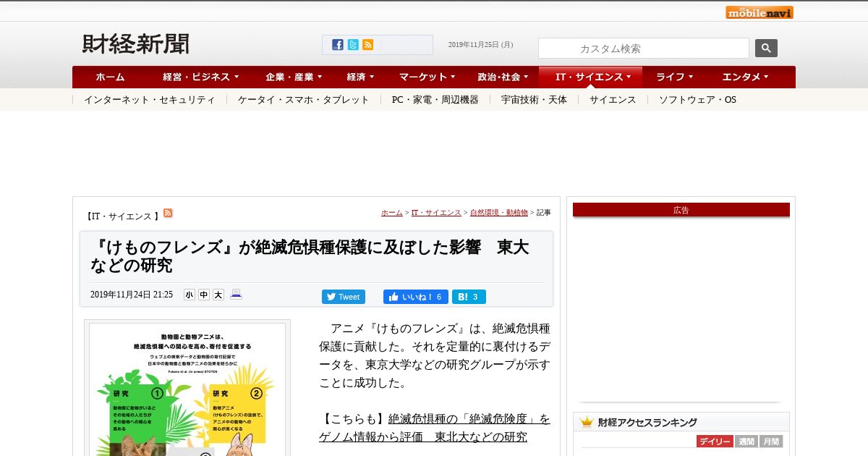
Task: Click the 財経新聞 site logo
Action: coord(136,44)
